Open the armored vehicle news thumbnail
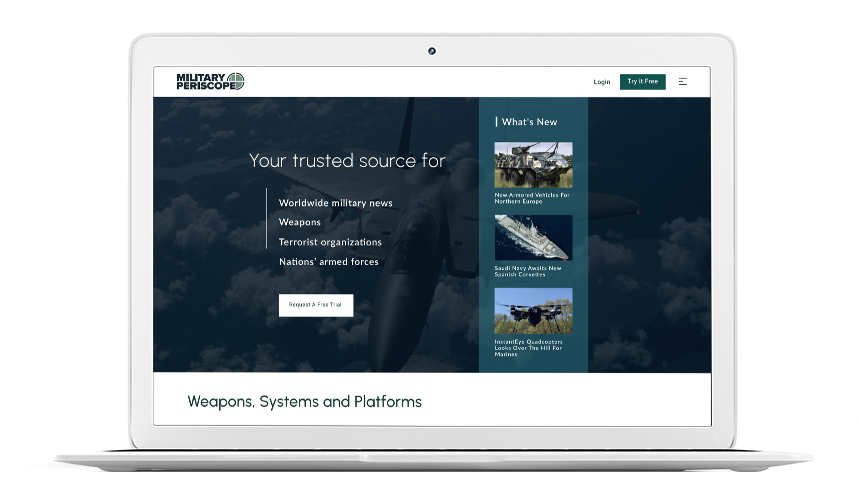The height and width of the screenshot is (500, 860). [533, 165]
